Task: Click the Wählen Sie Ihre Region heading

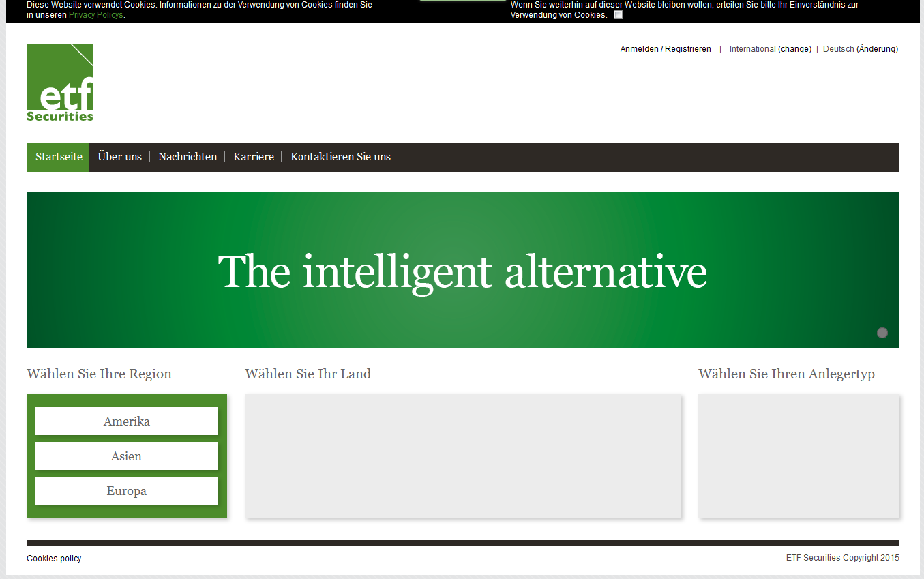Action: point(99,374)
